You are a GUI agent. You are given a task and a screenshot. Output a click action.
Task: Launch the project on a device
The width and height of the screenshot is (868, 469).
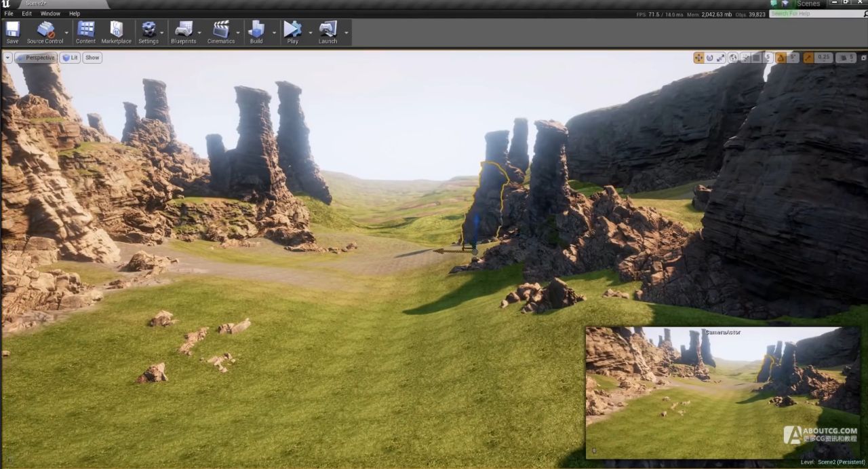(x=328, y=32)
